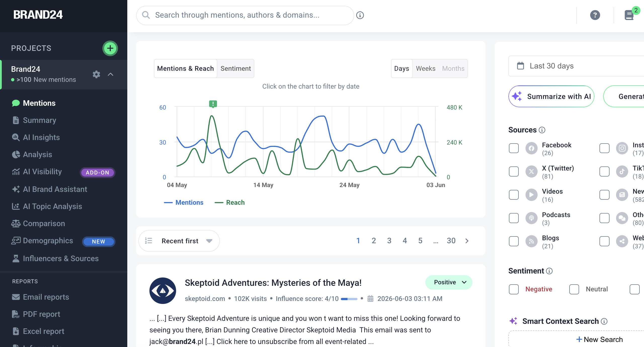This screenshot has width=644, height=347.
Task: Tick the TikTok source checkbox
Action: tap(604, 172)
